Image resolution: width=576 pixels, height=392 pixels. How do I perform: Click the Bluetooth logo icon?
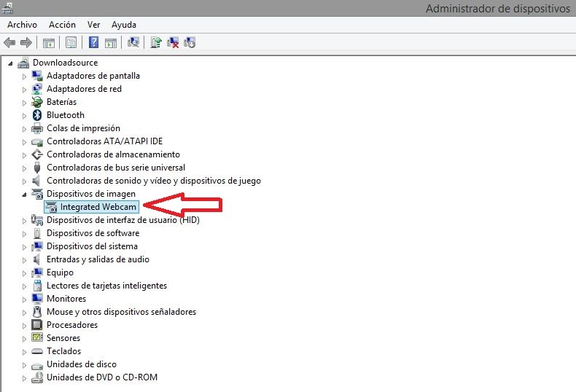[x=36, y=115]
